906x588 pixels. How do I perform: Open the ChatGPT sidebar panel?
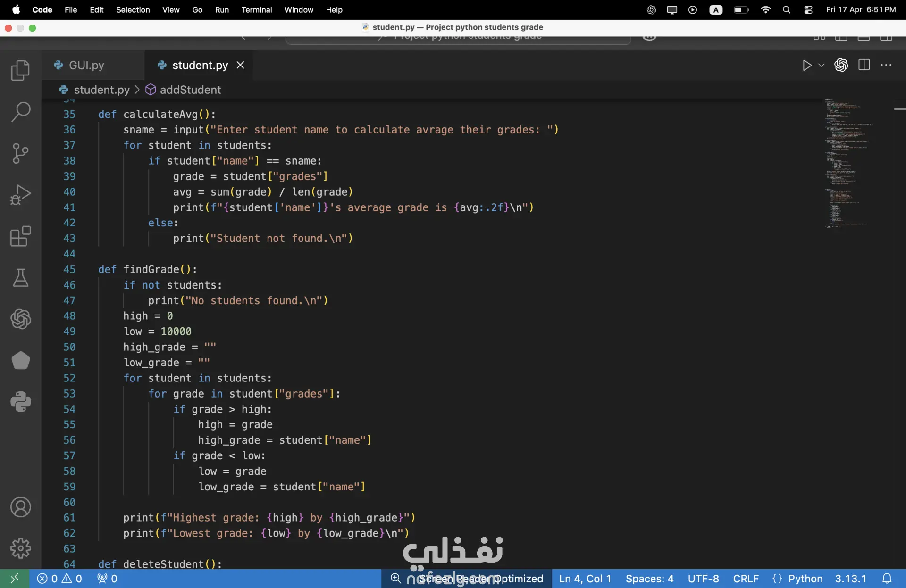(20, 319)
